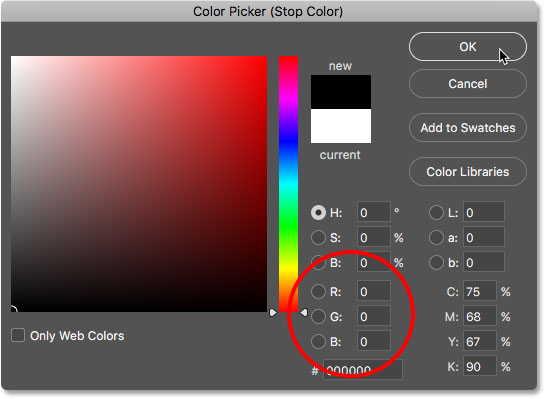Select the S saturation radio button

(x=318, y=237)
